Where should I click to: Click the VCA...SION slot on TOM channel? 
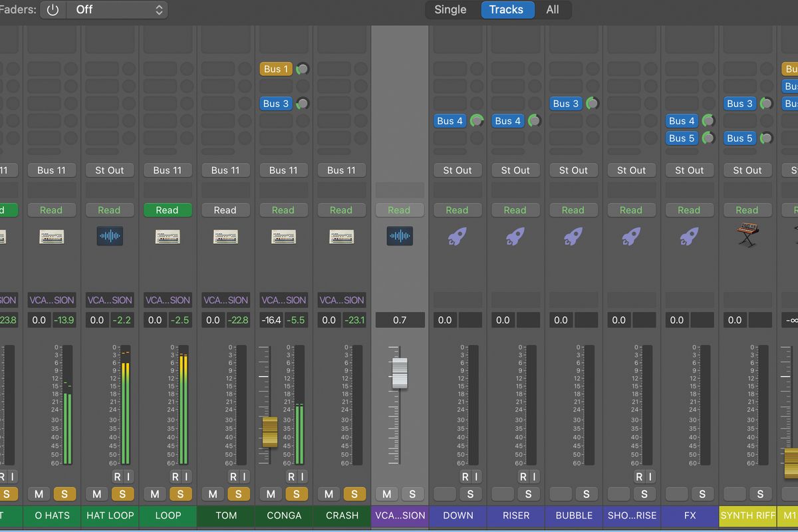(x=225, y=300)
